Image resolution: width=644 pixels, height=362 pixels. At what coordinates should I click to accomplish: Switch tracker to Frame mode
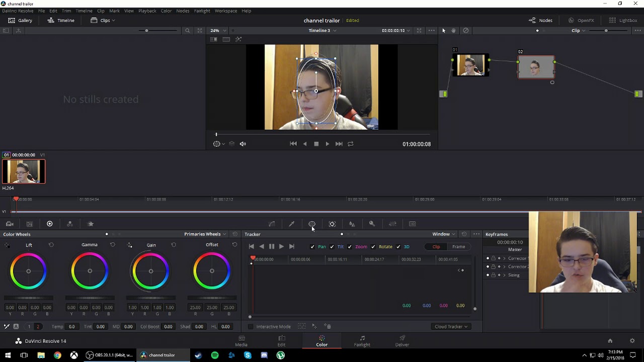pyautogui.click(x=458, y=247)
